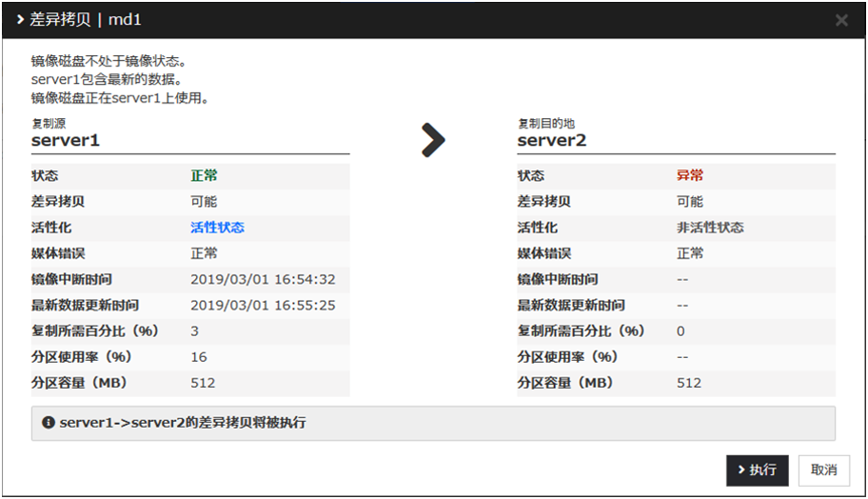The image size is (868, 499).
Task: Select the server2 heading under 复制目的地
Action: click(x=552, y=141)
